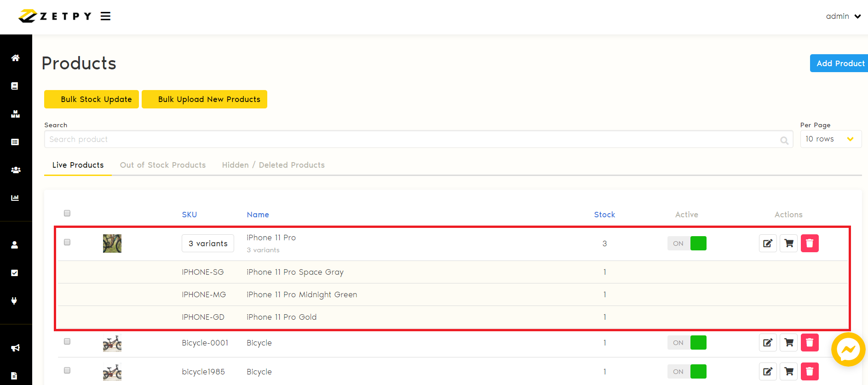The width and height of the screenshot is (868, 385).
Task: Toggle the Active switch for iPhone 11 Pro
Action: [x=687, y=243]
